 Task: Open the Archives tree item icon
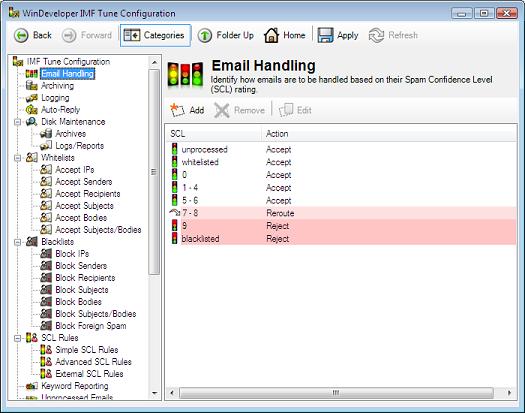click(46, 134)
